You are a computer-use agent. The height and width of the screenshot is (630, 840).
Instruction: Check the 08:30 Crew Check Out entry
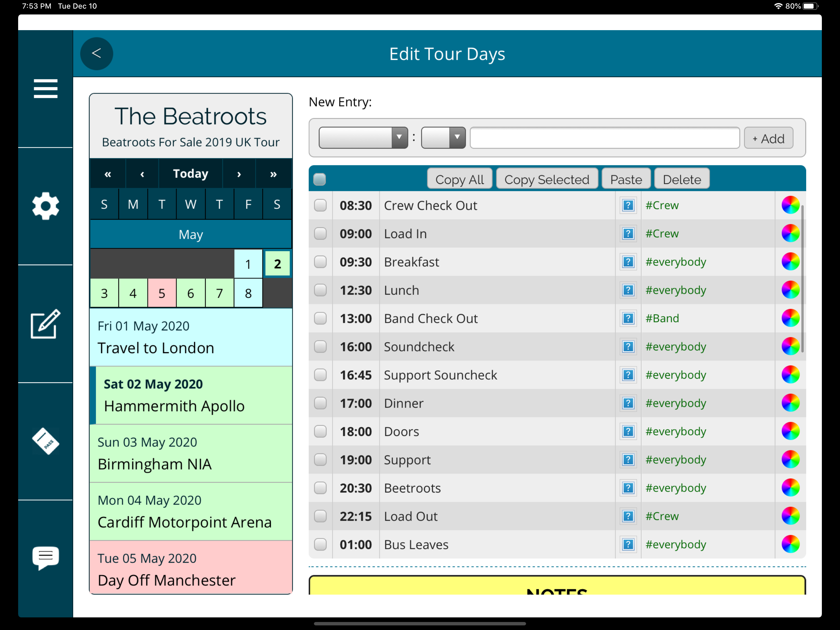point(320,205)
